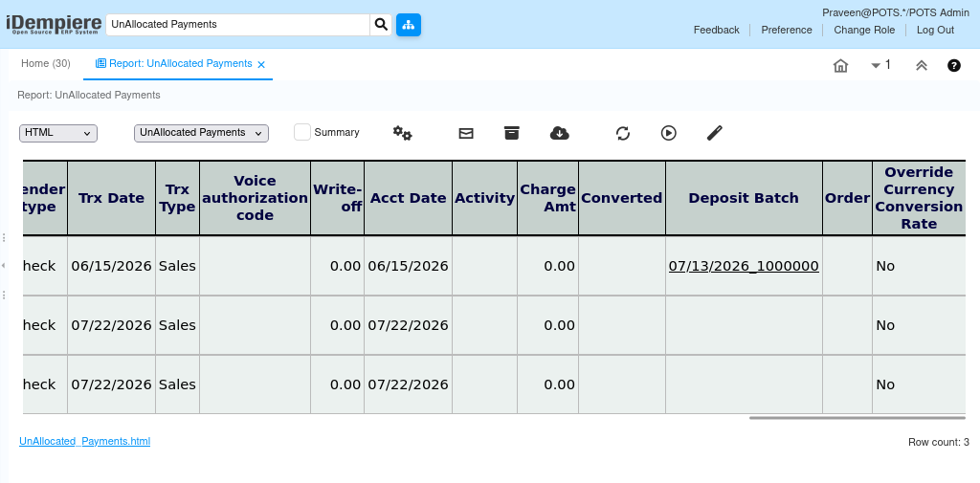Open the HTML format dropdown
The width and height of the screenshot is (980, 483).
tap(58, 133)
